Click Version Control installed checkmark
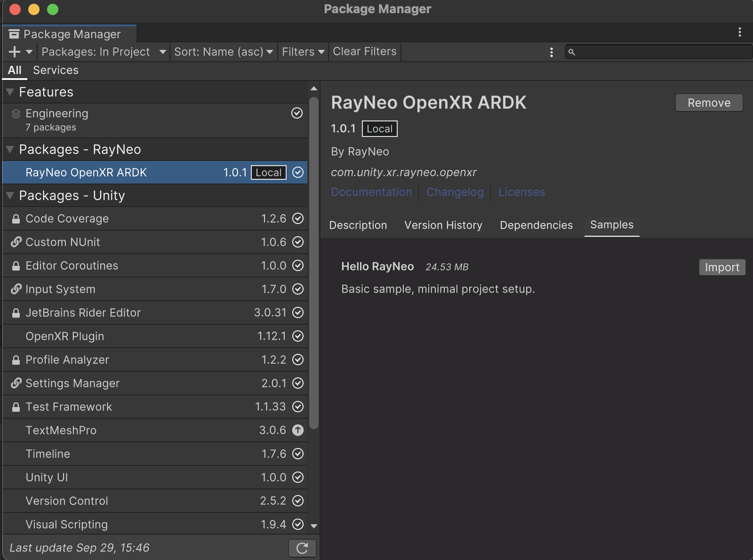This screenshot has height=560, width=753. 298,501
